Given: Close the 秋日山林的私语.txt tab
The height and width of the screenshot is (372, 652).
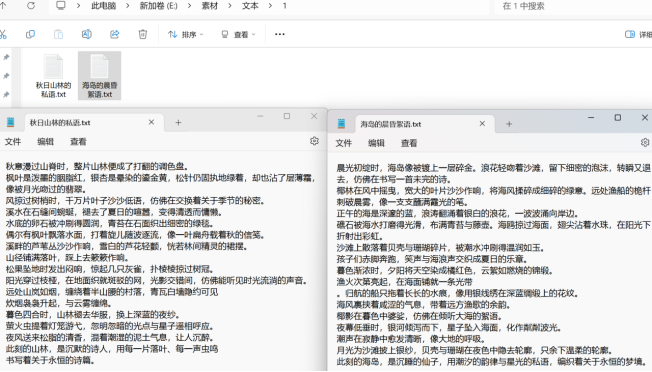Looking at the screenshot, I should tap(151, 122).
